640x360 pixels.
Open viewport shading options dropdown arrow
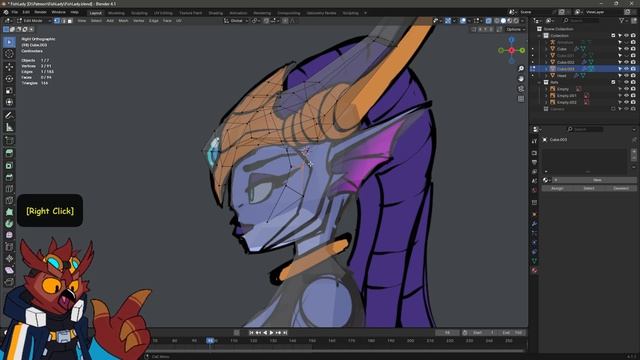[x=522, y=20]
